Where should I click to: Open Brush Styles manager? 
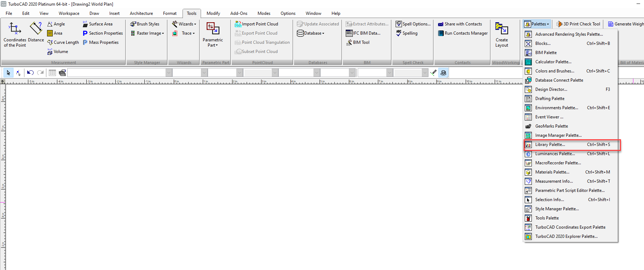click(145, 24)
